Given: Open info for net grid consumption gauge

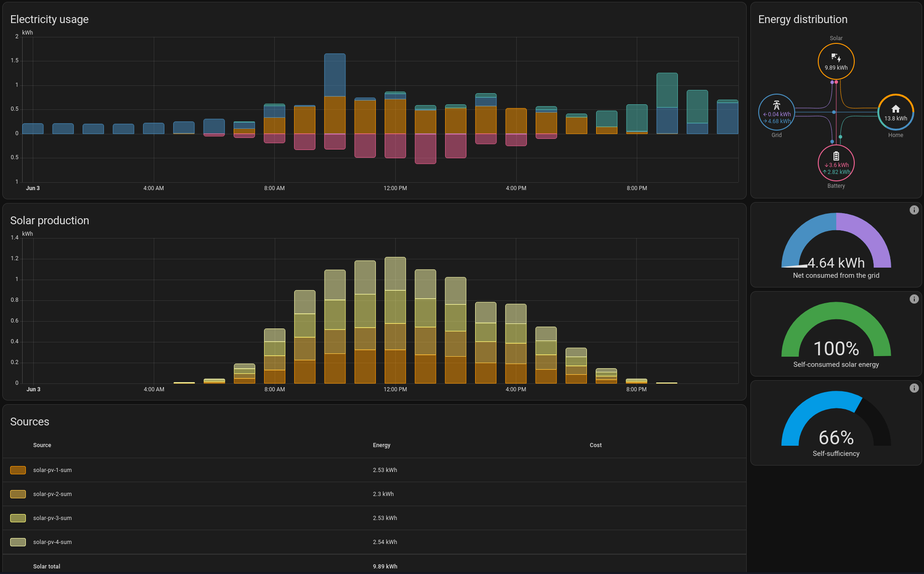Looking at the screenshot, I should click(x=914, y=210).
